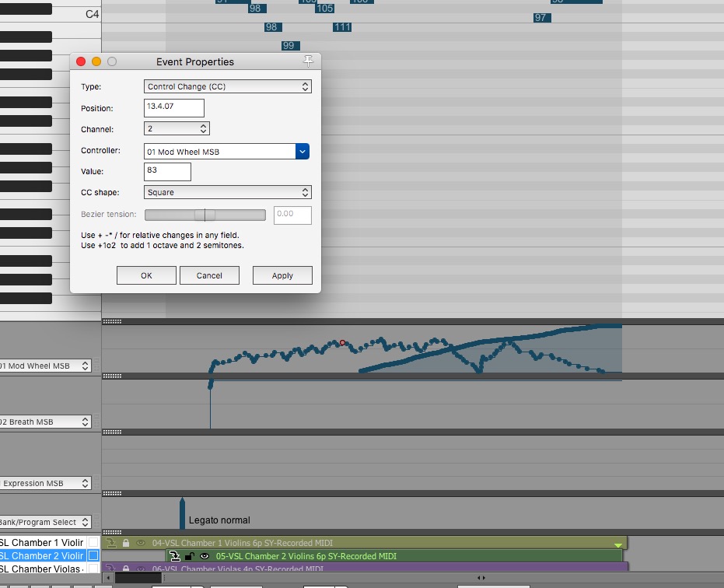
Task: Pin the Event Properties dialog
Action: [308, 61]
